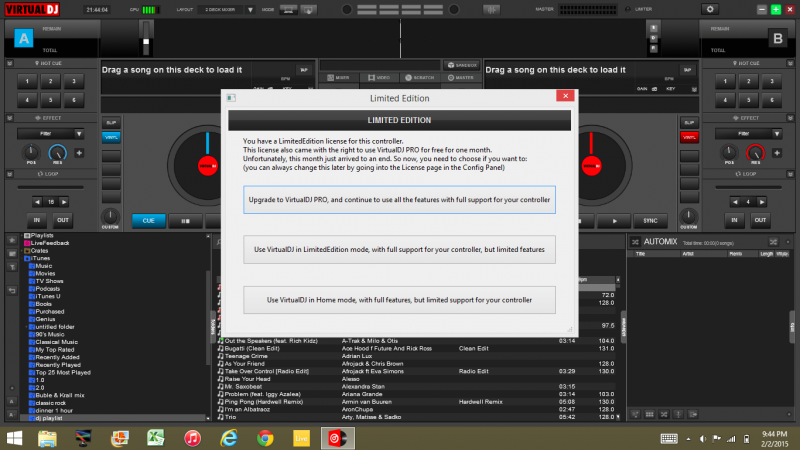Click the Windows Start button
Screen dimensions: 800x450
pos(14,438)
